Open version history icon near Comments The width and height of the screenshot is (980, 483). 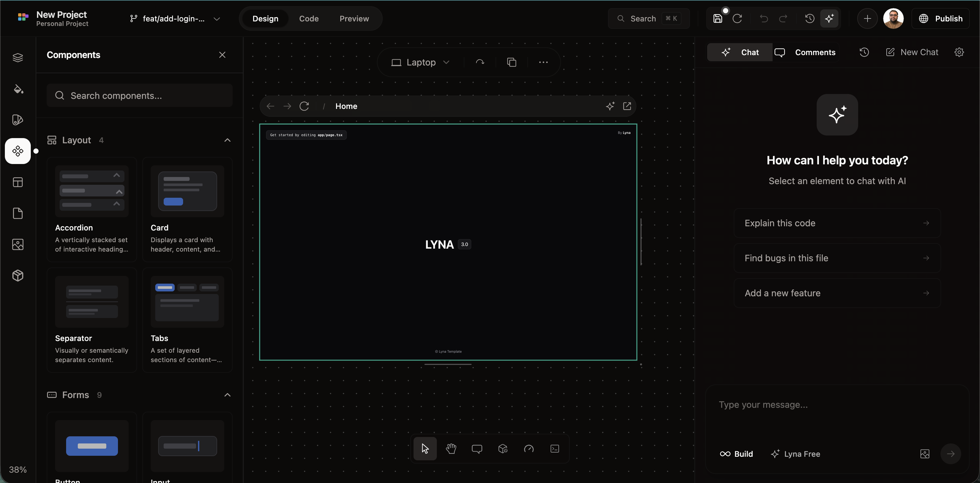[x=864, y=52]
